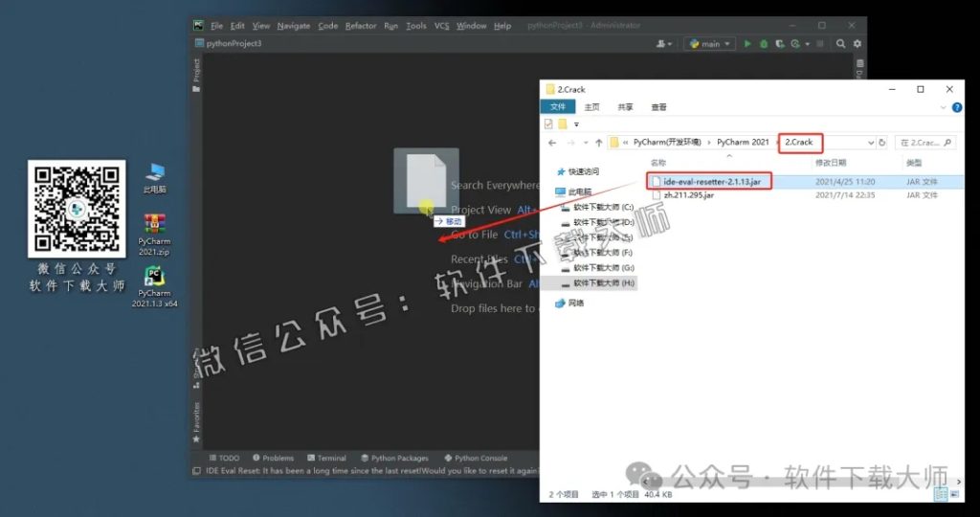This screenshot has width=980, height=517.
Task: Select PyCharm 2021.zip archive on desktop
Action: point(154,235)
